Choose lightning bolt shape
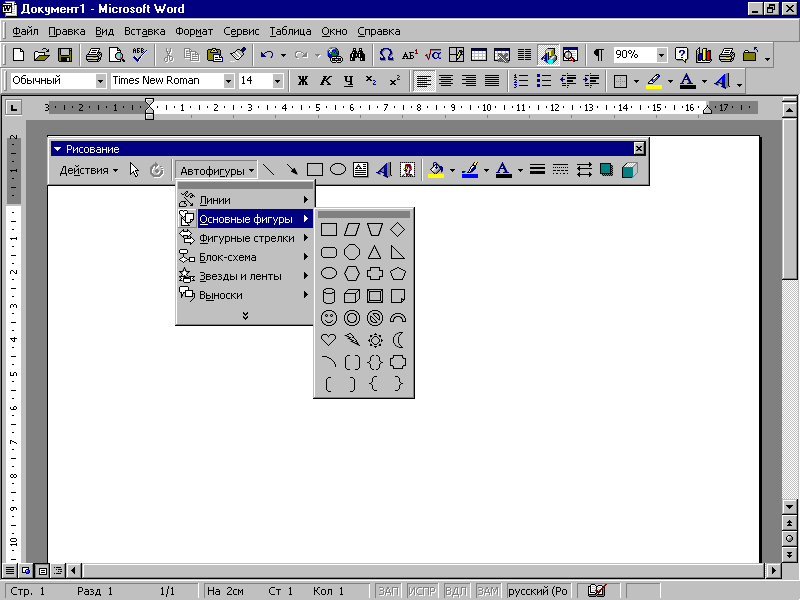Image resolution: width=800 pixels, height=600 pixels. coord(352,340)
